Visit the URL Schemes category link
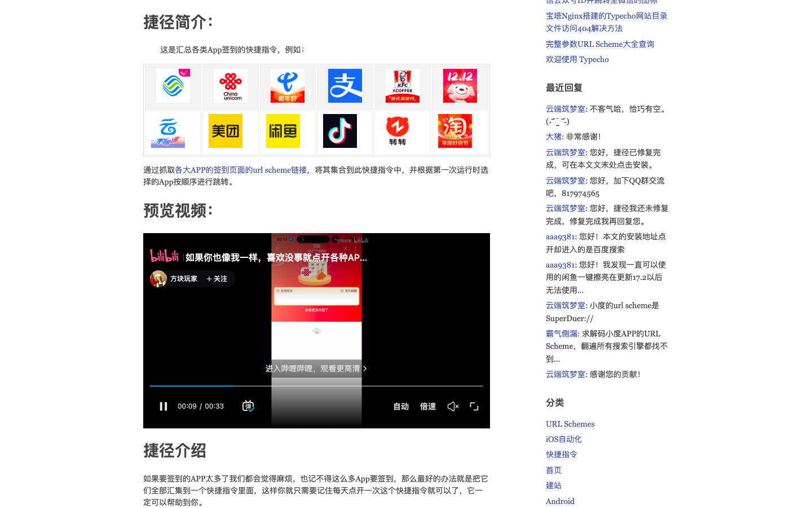This screenshot has width=812, height=508. pyautogui.click(x=570, y=424)
